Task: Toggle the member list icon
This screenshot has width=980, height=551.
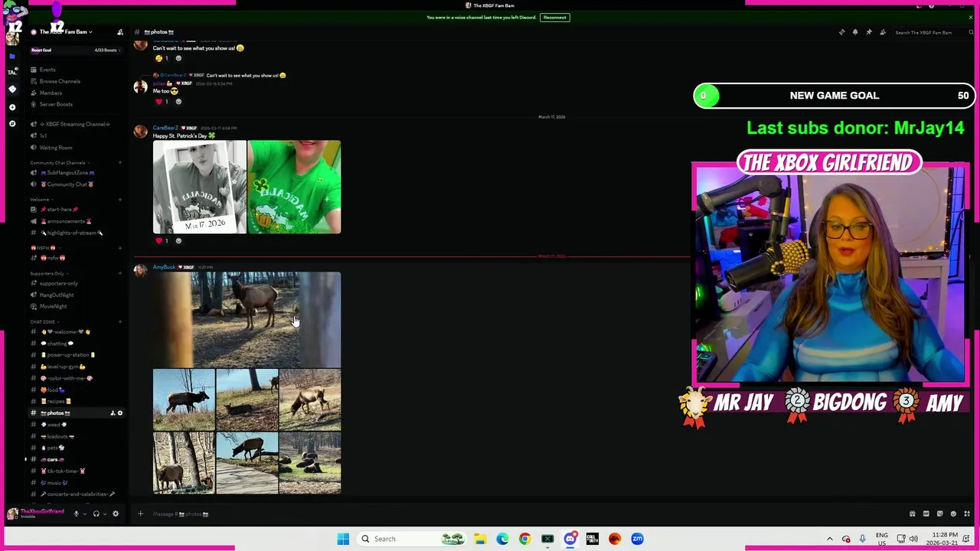Action: (x=883, y=32)
